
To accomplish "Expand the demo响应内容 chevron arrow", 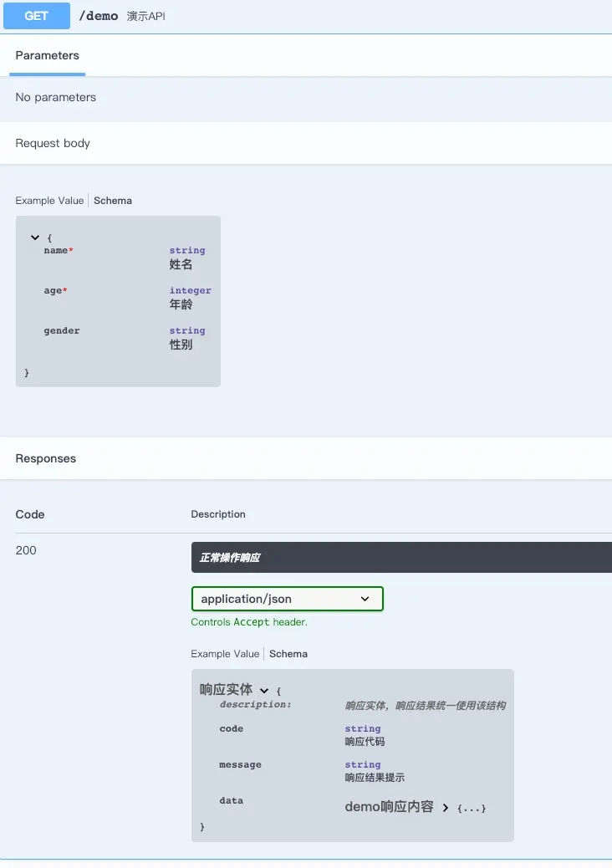I will (446, 808).
